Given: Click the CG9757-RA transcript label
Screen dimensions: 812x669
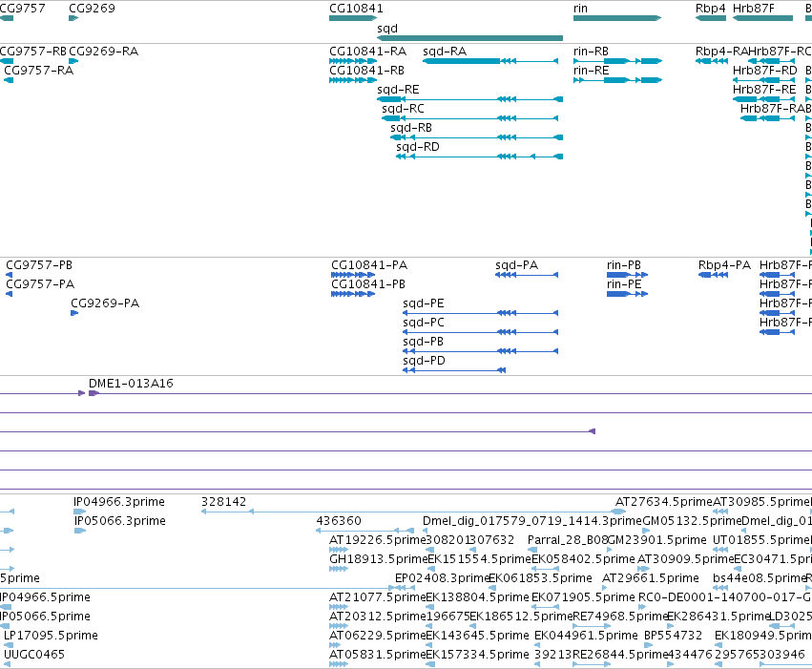Looking at the screenshot, I should click(39, 71).
